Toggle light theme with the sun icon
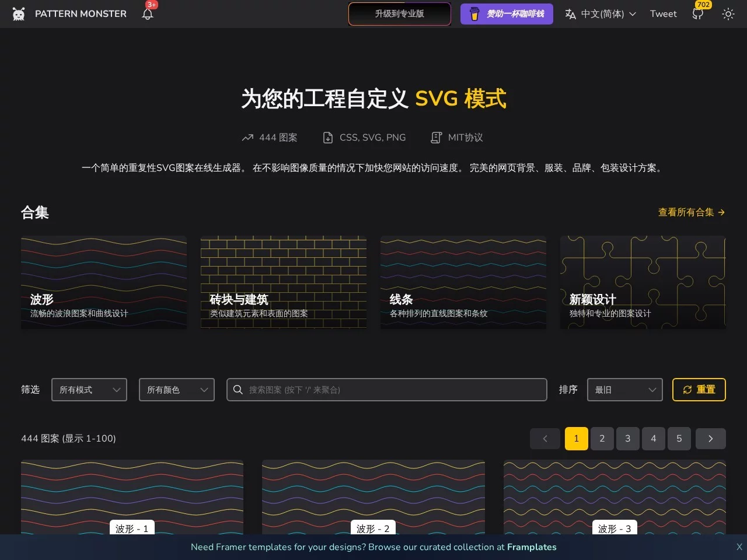 pyautogui.click(x=728, y=14)
